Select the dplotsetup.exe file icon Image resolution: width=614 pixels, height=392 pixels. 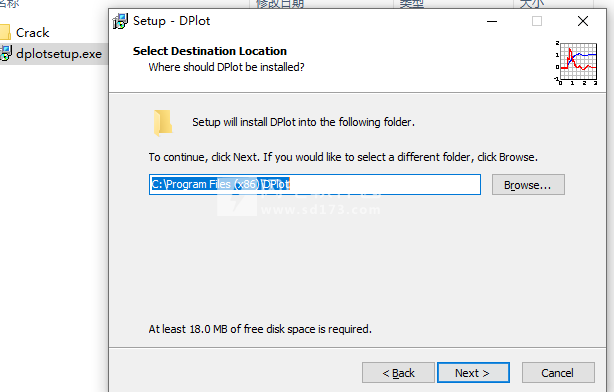[x=6, y=53]
